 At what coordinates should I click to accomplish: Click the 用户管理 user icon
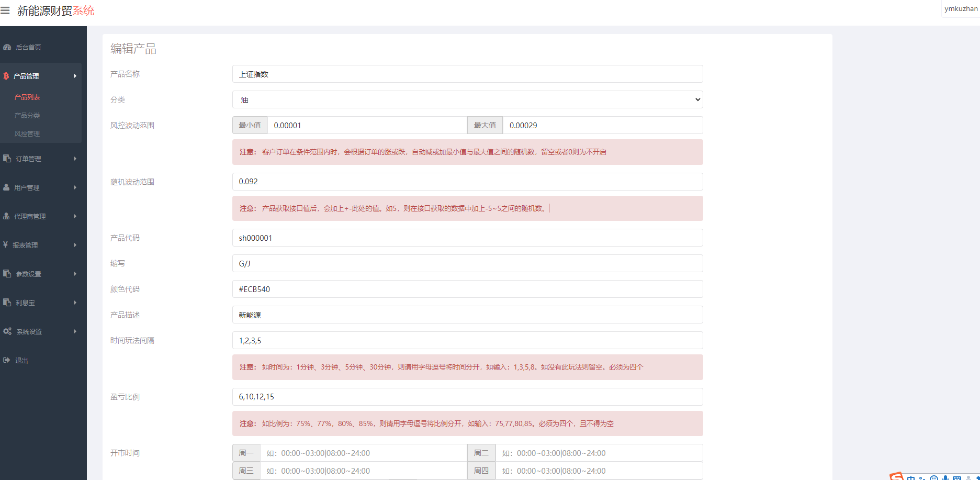coord(6,187)
